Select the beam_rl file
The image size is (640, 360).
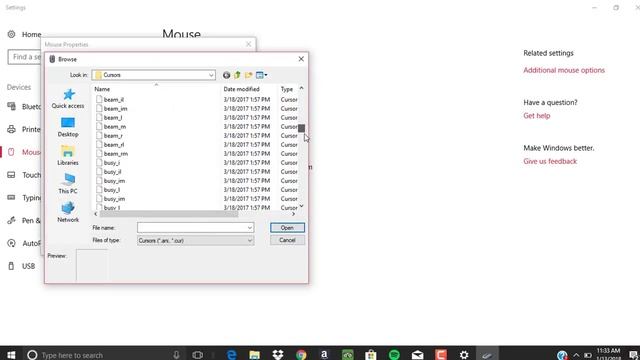114,144
